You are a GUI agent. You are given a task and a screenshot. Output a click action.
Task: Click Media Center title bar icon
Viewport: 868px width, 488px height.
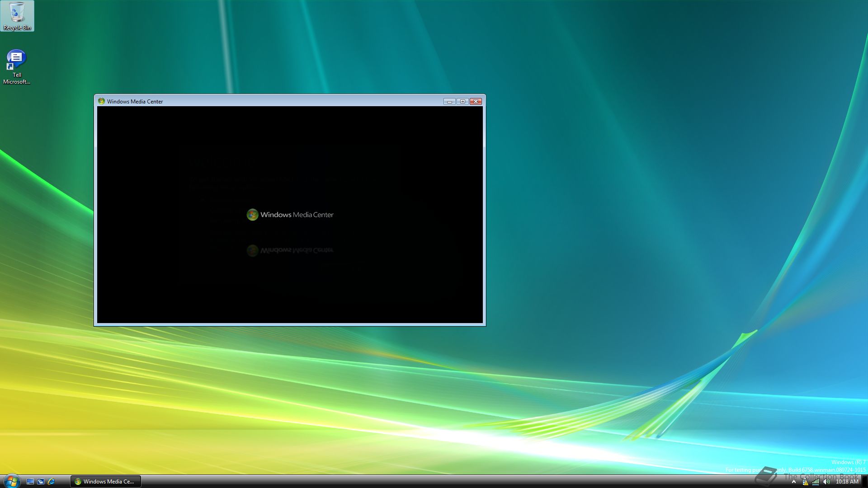[101, 101]
